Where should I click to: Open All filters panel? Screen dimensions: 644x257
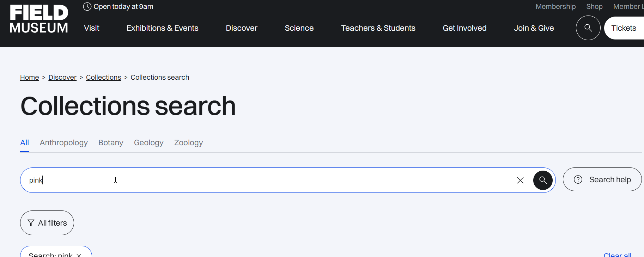47,223
